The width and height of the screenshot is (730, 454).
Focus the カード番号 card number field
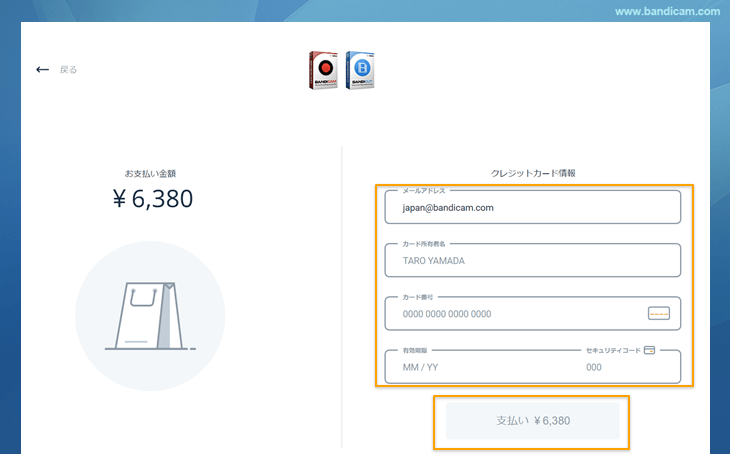(533, 313)
